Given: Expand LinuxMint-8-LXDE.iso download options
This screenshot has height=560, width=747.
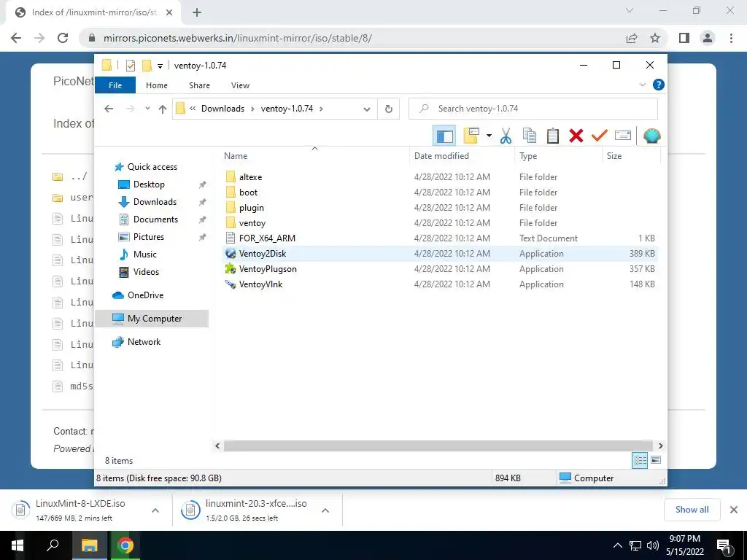Looking at the screenshot, I should (155, 510).
